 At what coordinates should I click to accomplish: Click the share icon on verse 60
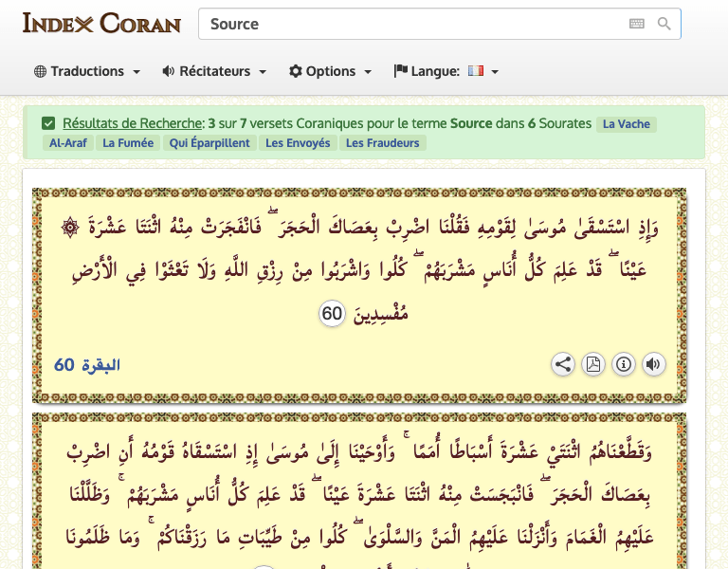(563, 364)
